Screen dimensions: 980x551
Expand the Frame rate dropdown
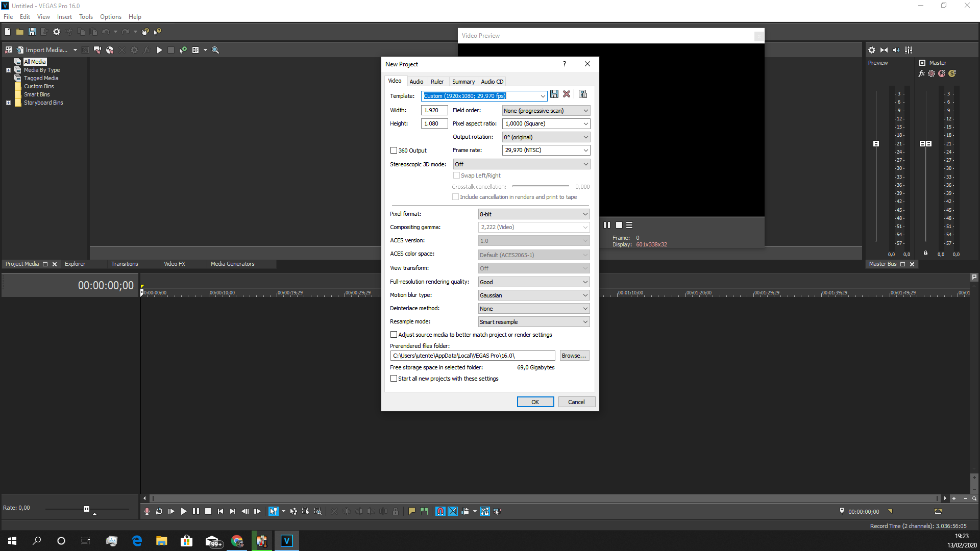point(584,150)
